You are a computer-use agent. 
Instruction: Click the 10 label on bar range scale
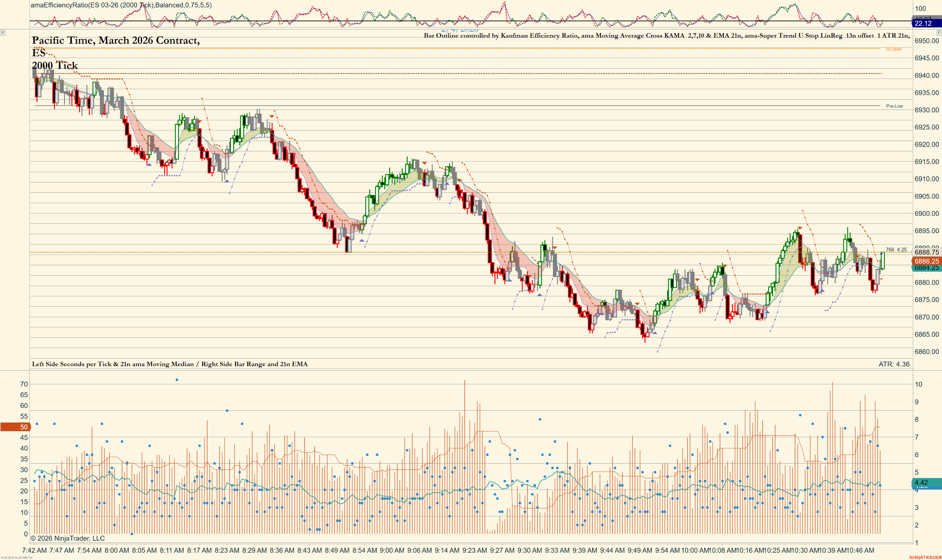(918, 384)
